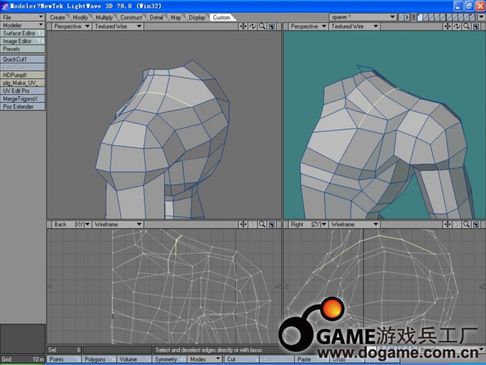Image resolution: width=486 pixels, height=365 pixels.
Task: Run the MergeTrigonsX button
Action: point(23,99)
